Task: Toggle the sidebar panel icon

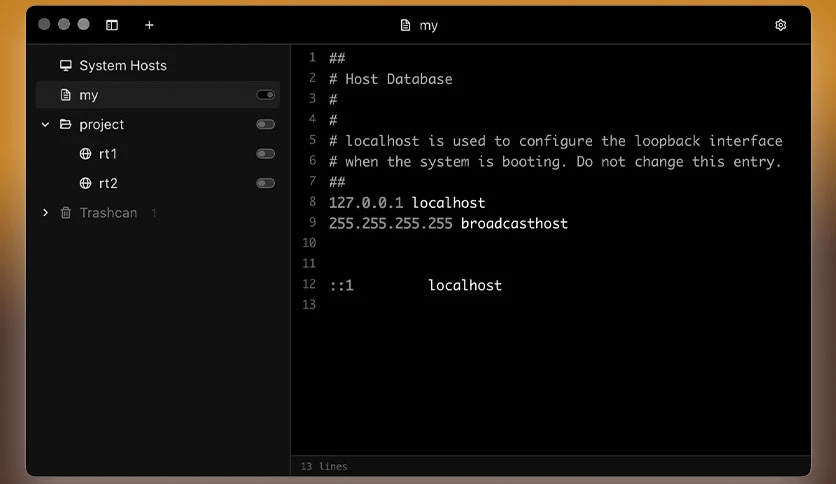Action: 112,25
